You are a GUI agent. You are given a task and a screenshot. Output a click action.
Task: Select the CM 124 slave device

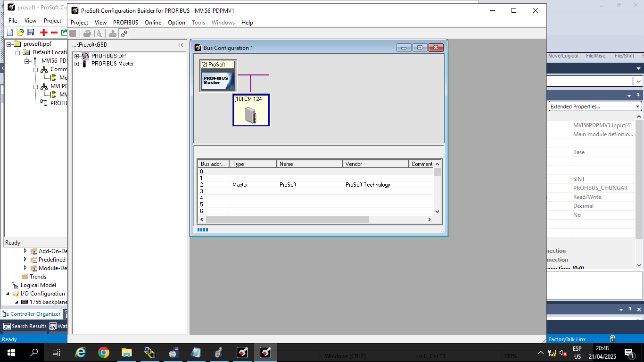pyautogui.click(x=251, y=110)
